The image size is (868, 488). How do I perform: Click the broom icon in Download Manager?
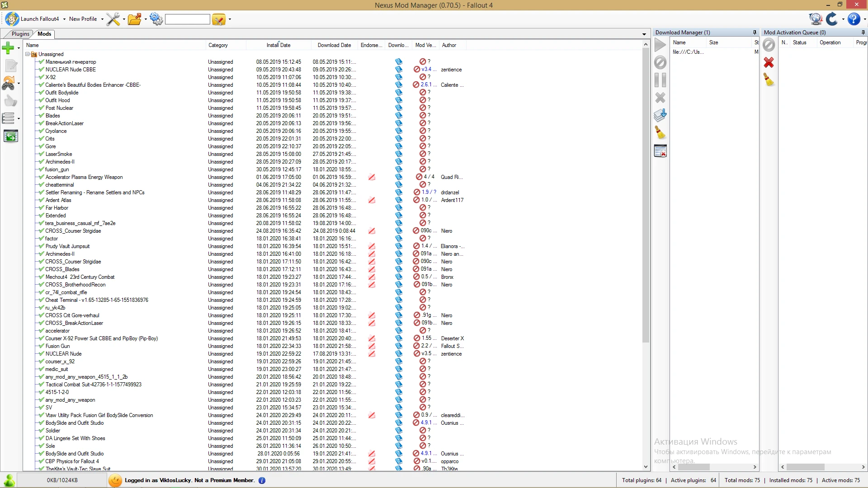pos(660,132)
